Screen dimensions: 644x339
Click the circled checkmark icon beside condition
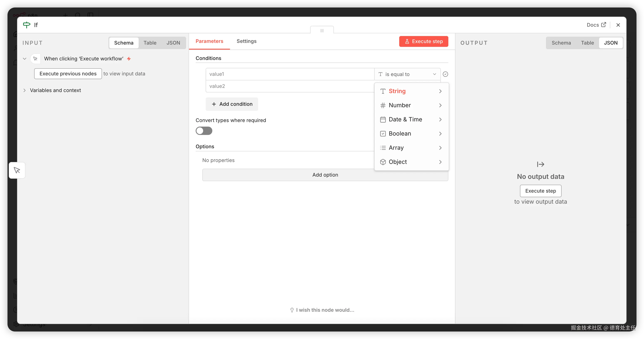coord(445,74)
